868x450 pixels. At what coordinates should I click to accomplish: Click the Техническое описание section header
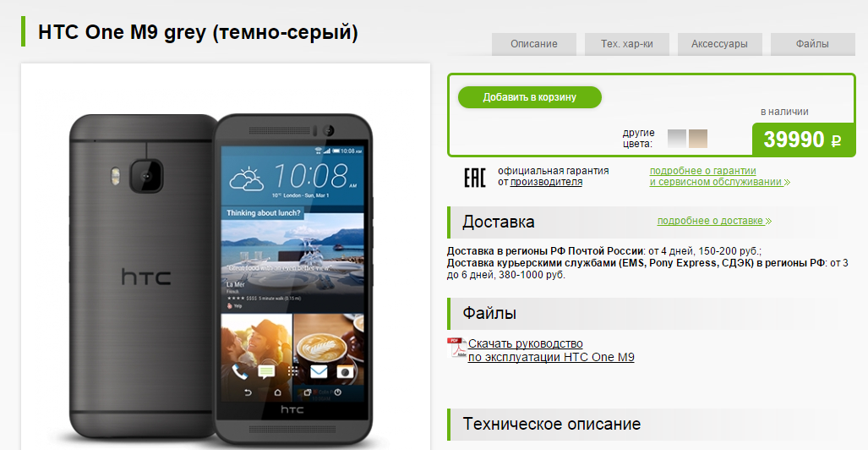pyautogui.click(x=551, y=424)
